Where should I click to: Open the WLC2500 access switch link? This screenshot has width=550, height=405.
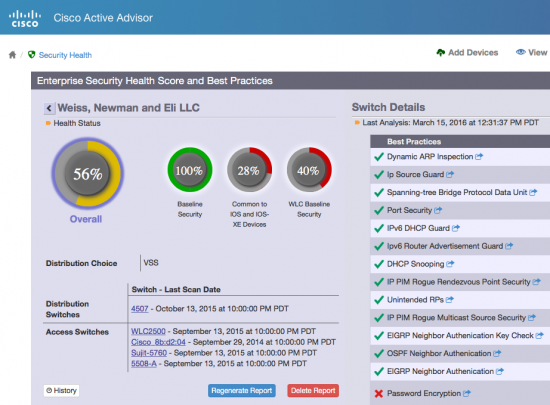148,331
